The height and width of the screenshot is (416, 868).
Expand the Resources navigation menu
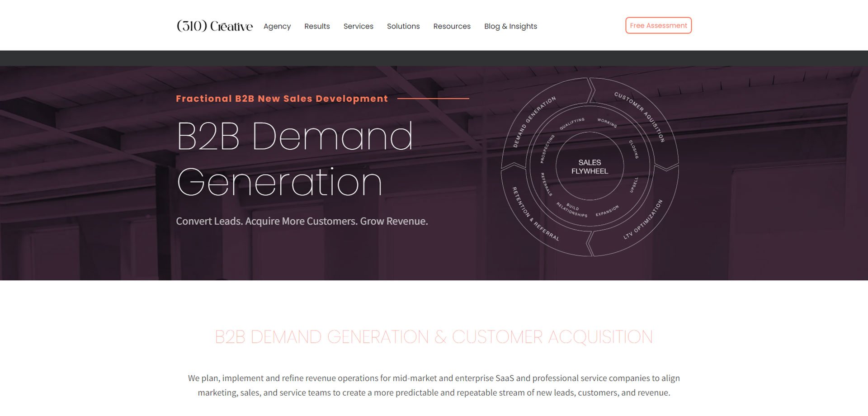(x=452, y=26)
